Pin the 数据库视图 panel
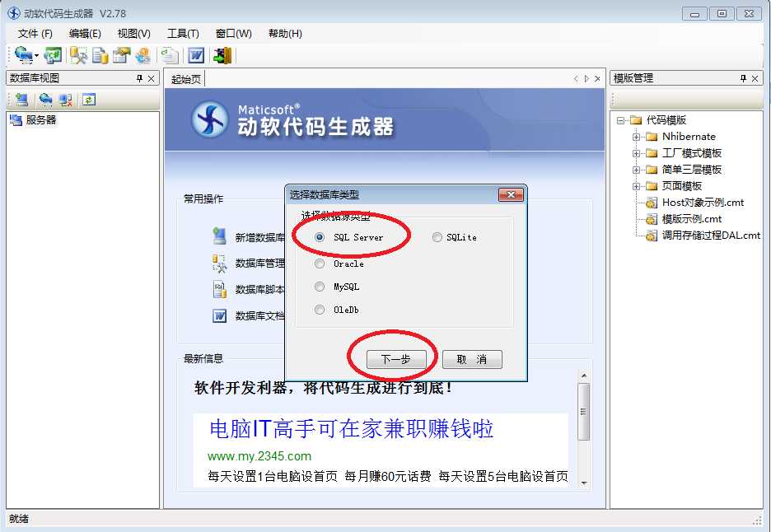The height and width of the screenshot is (532, 771). tap(139, 78)
